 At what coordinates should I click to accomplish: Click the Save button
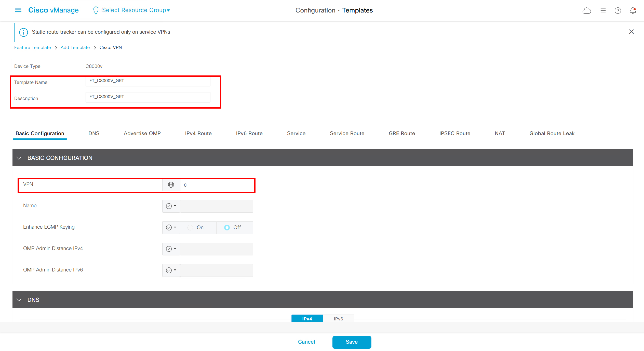click(352, 342)
